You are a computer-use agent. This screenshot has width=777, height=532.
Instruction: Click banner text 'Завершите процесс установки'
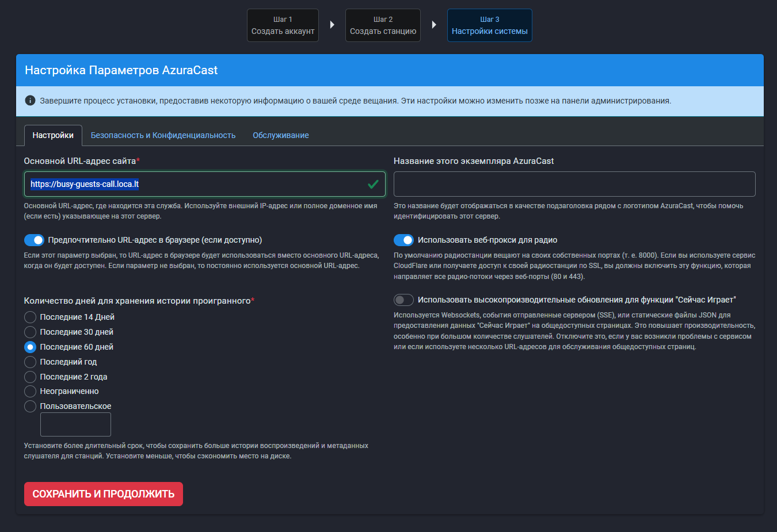(x=355, y=101)
